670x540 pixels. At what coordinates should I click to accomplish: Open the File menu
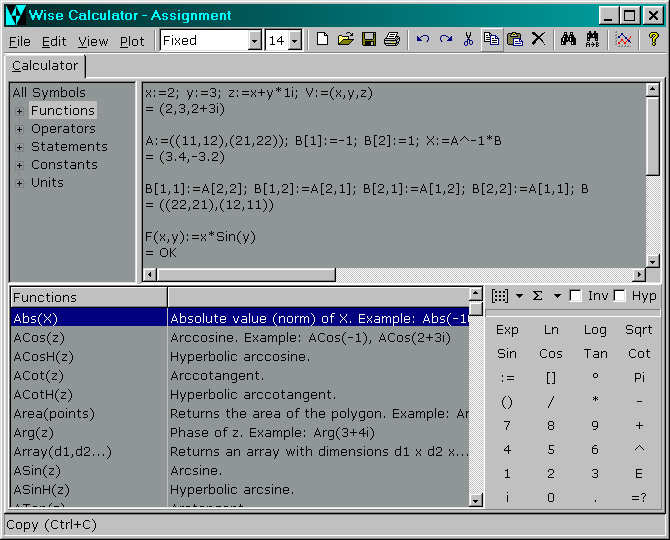tap(20, 41)
